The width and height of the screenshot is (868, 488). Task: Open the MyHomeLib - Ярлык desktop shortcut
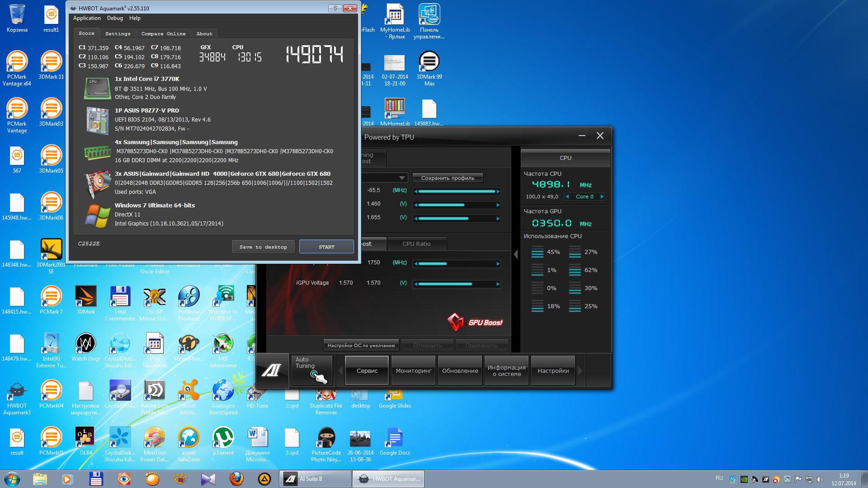tap(395, 22)
